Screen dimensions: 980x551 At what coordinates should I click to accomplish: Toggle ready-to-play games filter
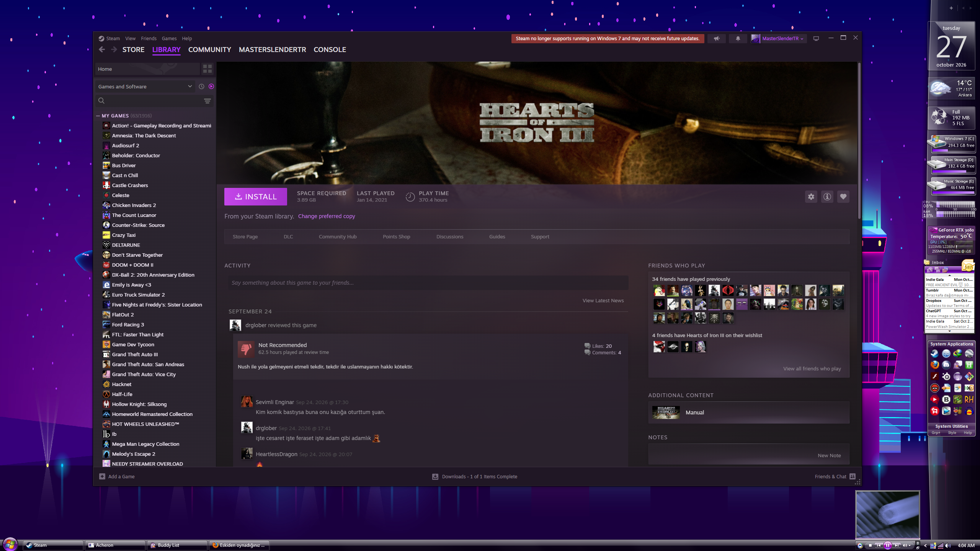[211, 86]
